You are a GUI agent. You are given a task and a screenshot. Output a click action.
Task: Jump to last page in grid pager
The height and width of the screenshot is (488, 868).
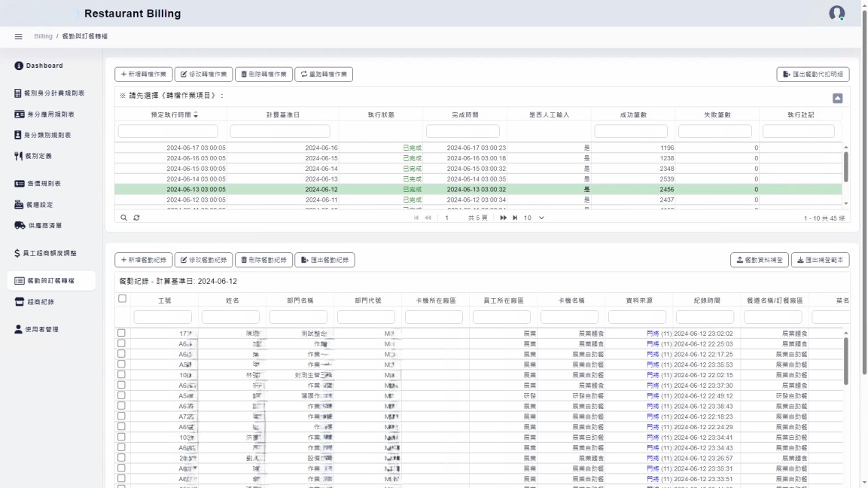coord(515,218)
